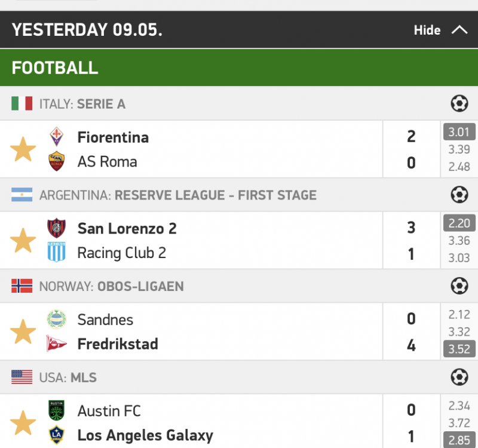
Task: Click the OBOS-Ligaen football icon
Action: point(459,286)
